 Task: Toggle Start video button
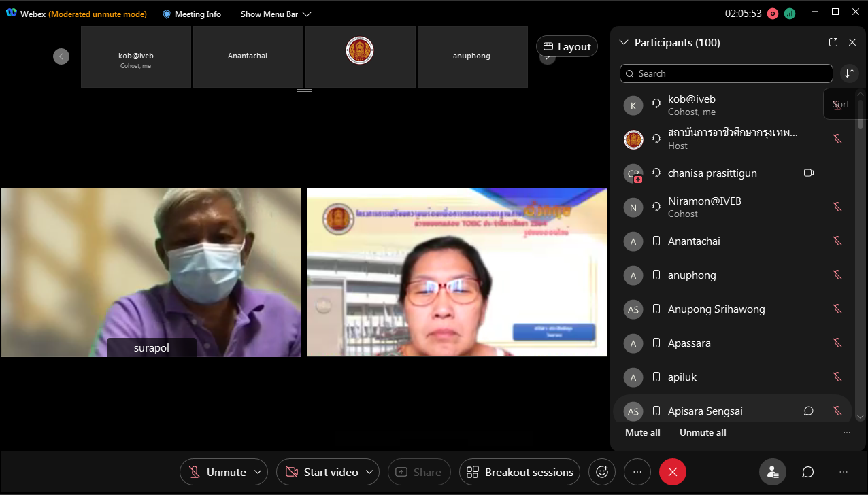(322, 472)
